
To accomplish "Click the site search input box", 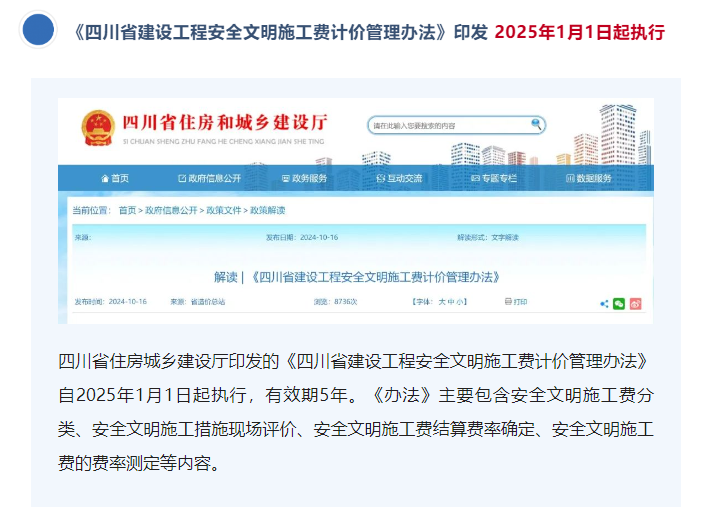I will point(448,125).
